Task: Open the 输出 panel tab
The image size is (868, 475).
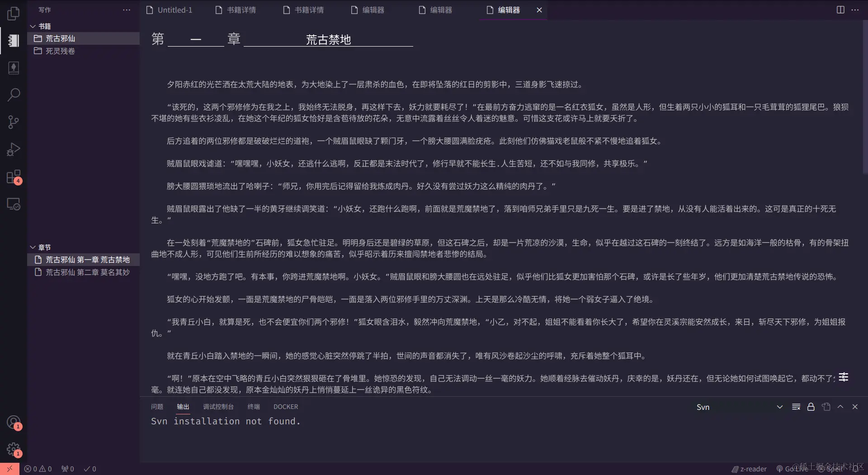Action: tap(183, 407)
